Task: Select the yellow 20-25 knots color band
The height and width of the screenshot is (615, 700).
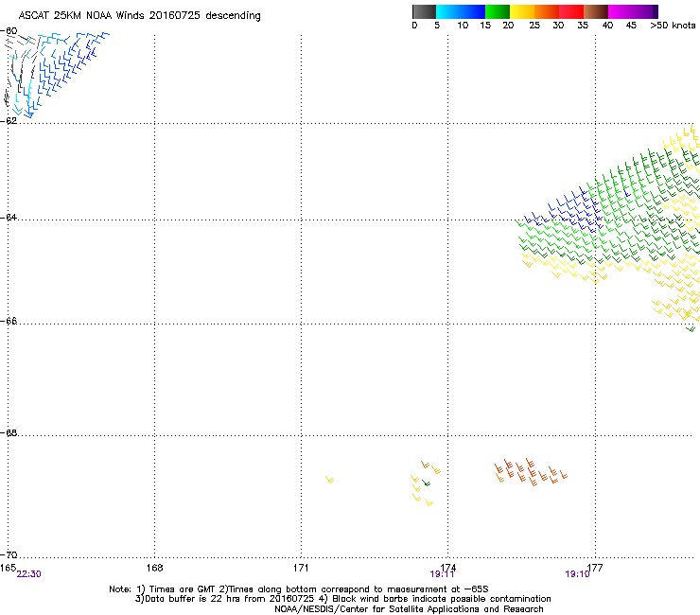Action: tap(522, 11)
